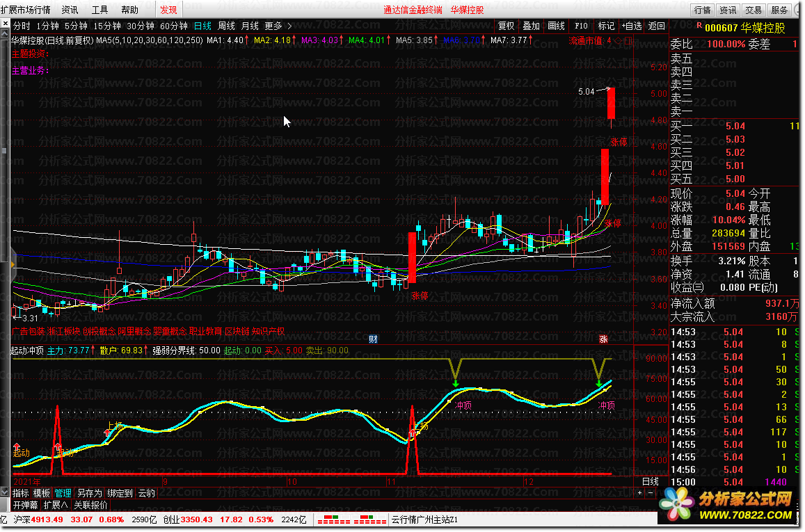Click the 主题投资: label

coord(31,54)
